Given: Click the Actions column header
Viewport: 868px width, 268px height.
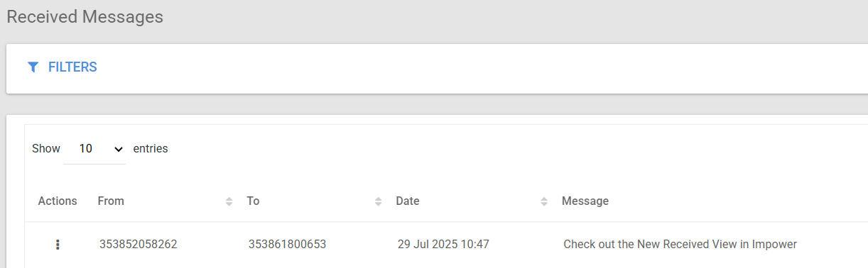Looking at the screenshot, I should coord(58,201).
